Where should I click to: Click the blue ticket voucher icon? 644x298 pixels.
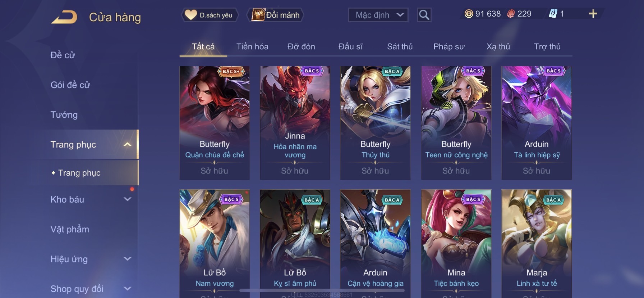pyautogui.click(x=553, y=14)
